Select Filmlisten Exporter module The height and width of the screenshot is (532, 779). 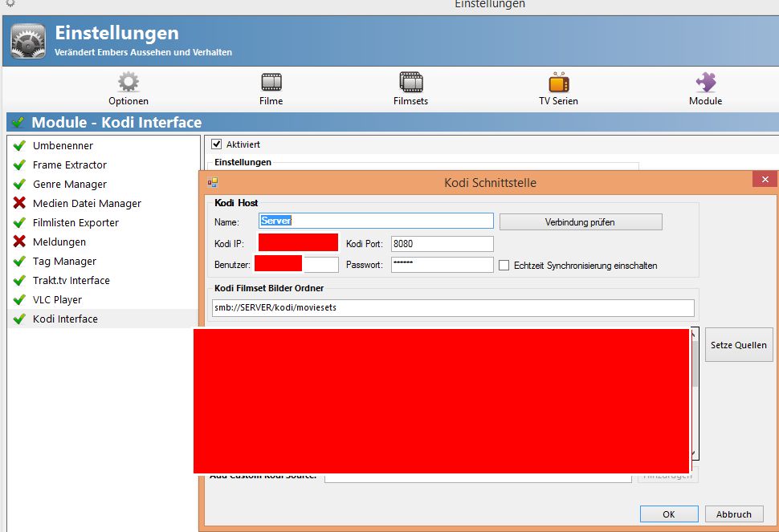(103, 223)
